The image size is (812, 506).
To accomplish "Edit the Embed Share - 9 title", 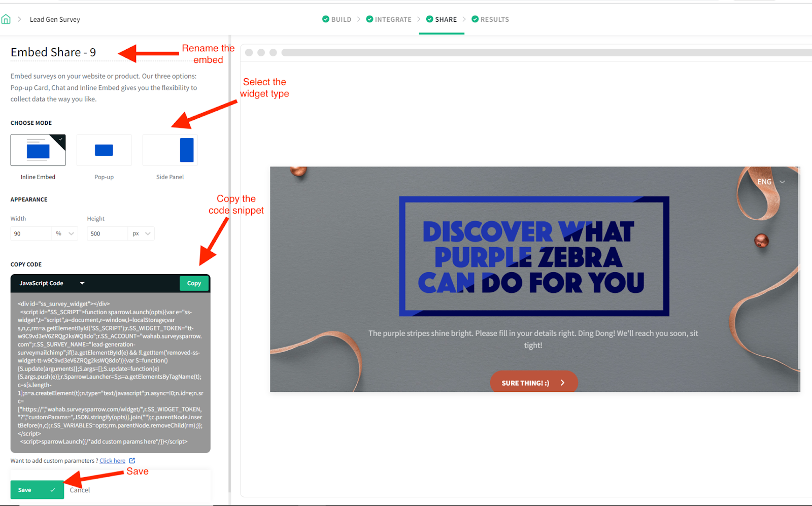I will pos(53,52).
